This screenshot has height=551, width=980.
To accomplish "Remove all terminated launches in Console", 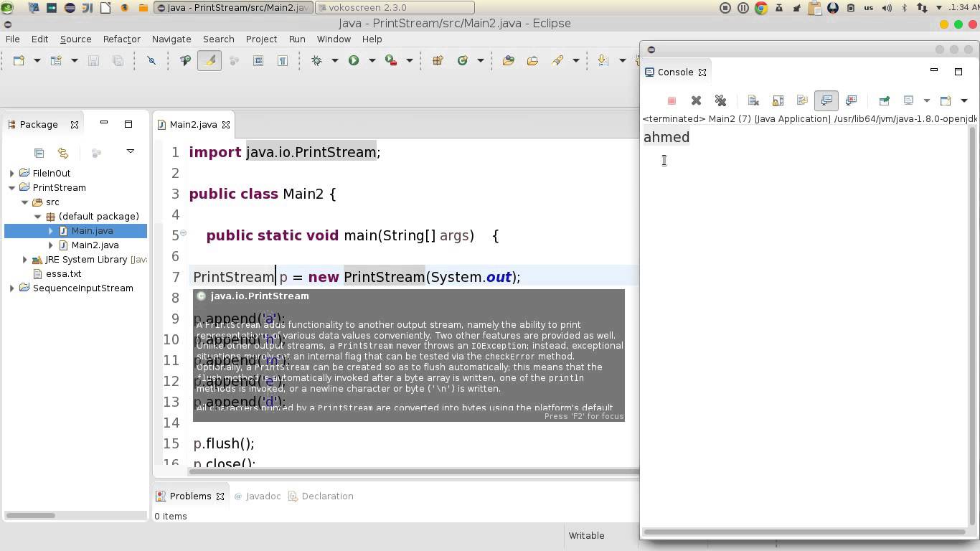I will (x=720, y=100).
